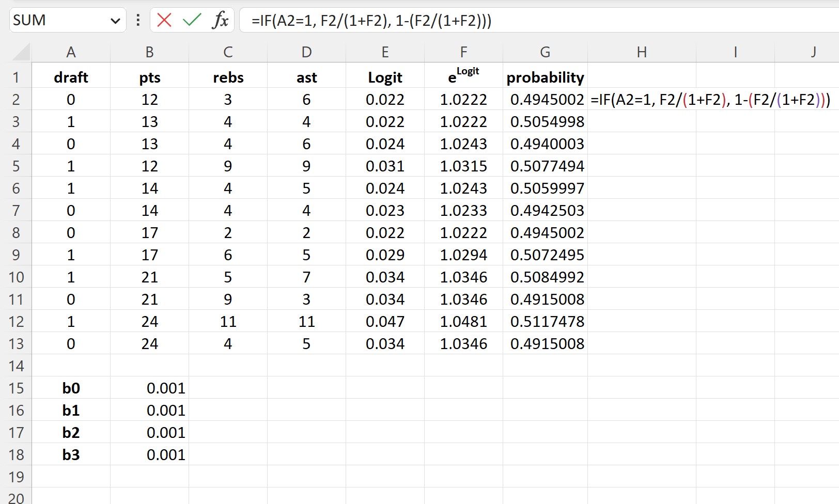Click the e^Logit value 1.0481

pos(463,321)
